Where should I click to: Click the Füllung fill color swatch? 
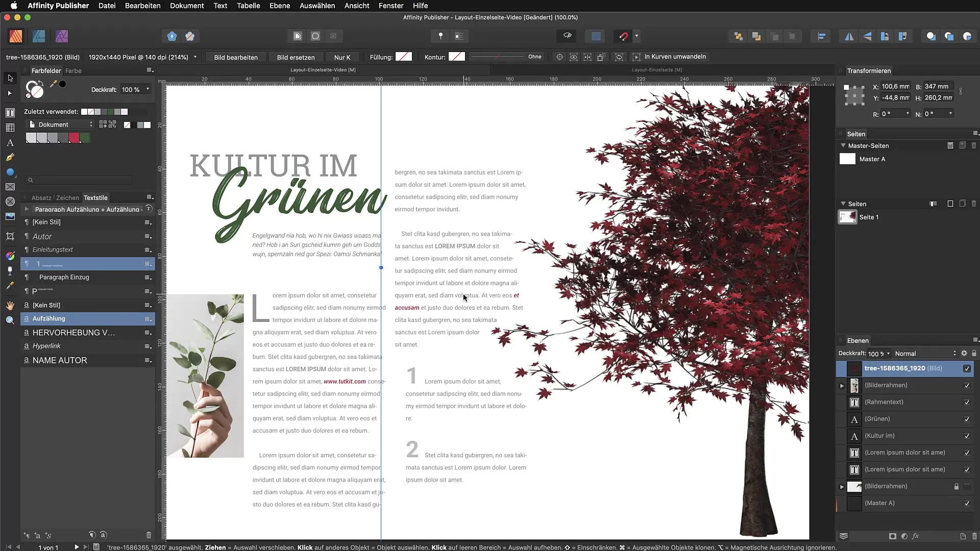tap(404, 57)
